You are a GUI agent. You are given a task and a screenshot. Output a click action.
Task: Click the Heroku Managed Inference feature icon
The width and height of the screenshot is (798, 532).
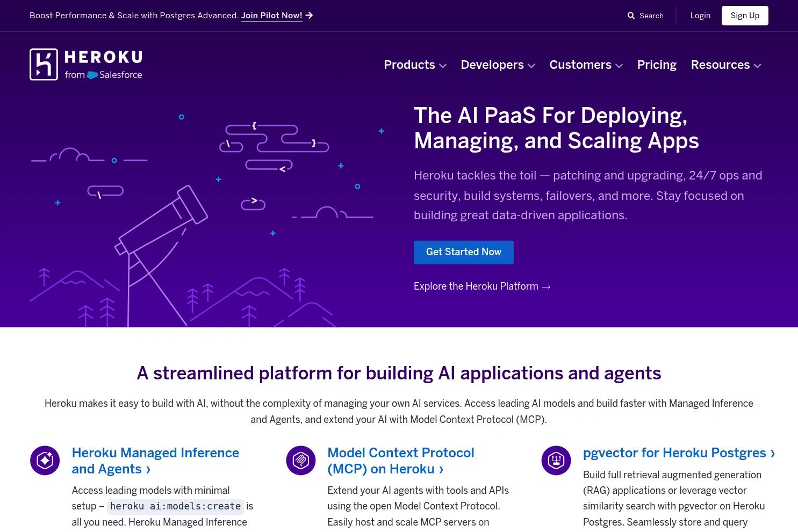coord(45,461)
